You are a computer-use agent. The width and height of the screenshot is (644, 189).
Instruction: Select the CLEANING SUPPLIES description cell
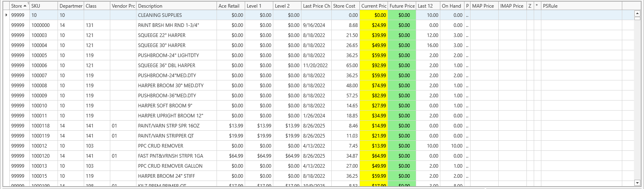[x=176, y=15]
